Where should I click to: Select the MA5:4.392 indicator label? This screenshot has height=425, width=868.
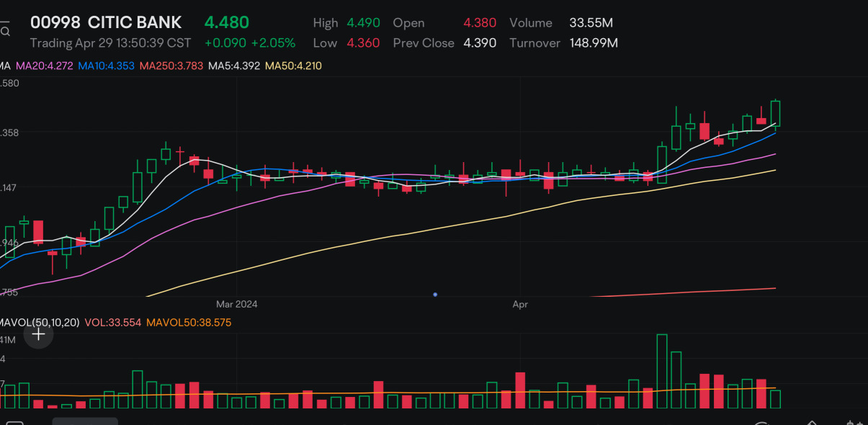pos(234,66)
